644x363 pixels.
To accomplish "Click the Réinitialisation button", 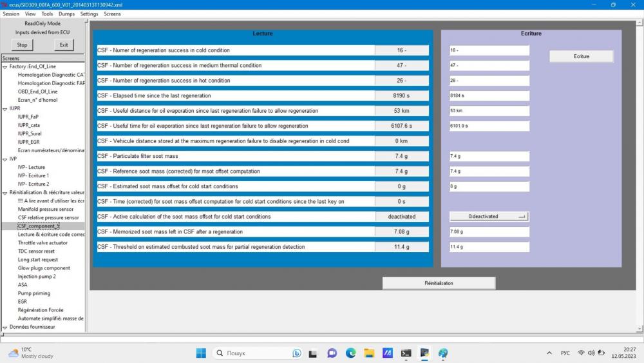I will (x=439, y=283).
